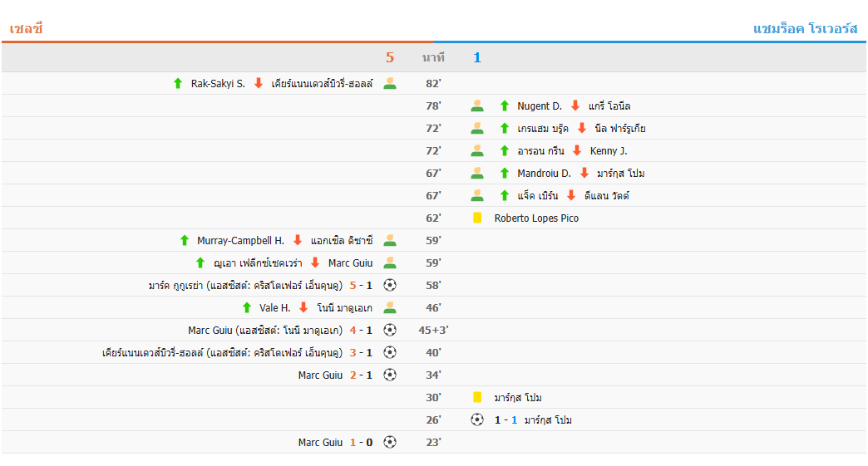Image resolution: width=868 pixels, height=466 pixels.
Task: Select player ดีแลน วัตต์
Action: coord(607,196)
